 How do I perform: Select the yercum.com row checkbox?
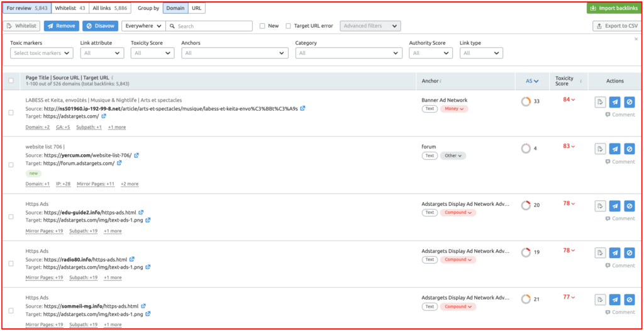[x=11, y=164]
